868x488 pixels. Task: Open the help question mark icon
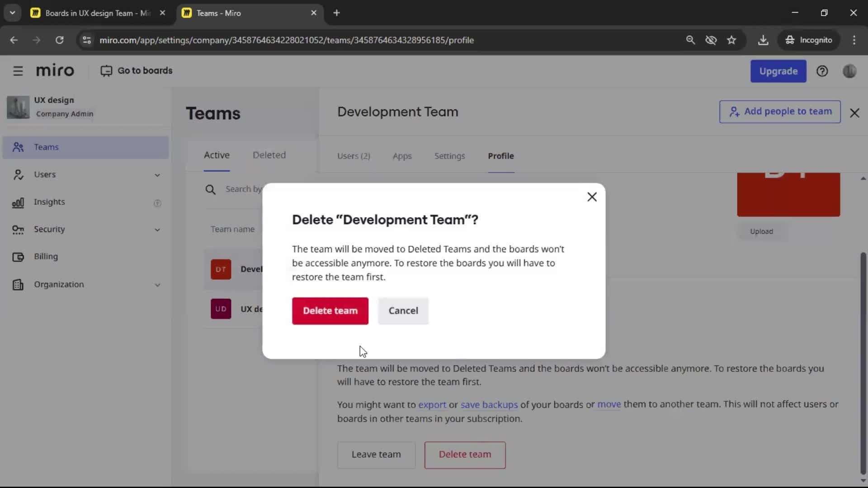tap(822, 71)
